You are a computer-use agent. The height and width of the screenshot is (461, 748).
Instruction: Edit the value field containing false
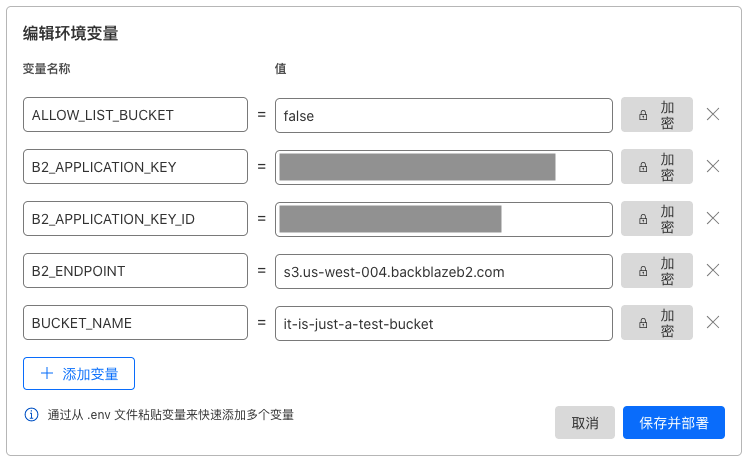(x=443, y=115)
